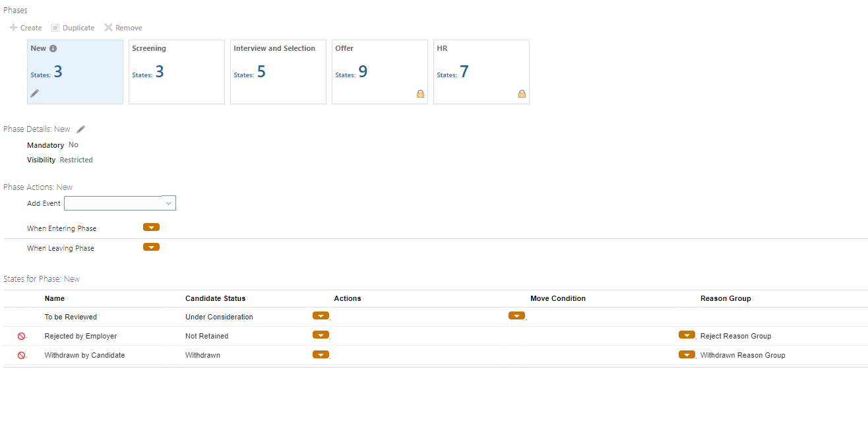Click the pencil edit icon on the New phase card
868x425 pixels.
pyautogui.click(x=34, y=94)
